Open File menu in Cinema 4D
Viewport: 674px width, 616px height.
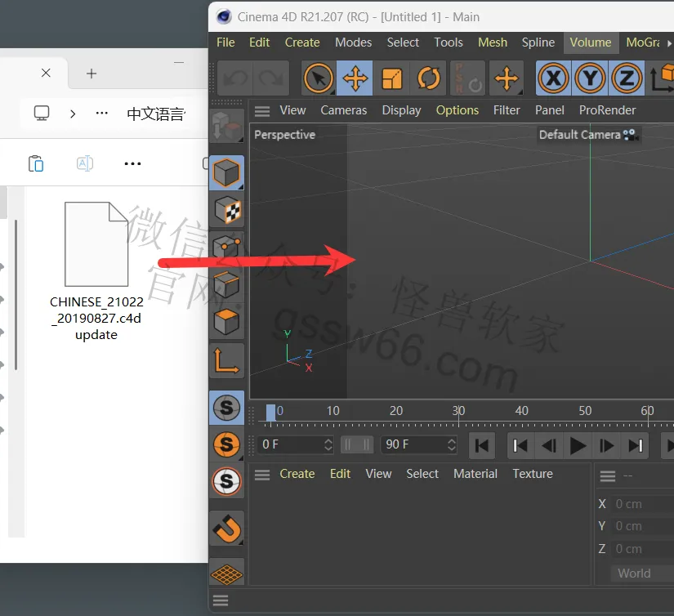pos(225,42)
